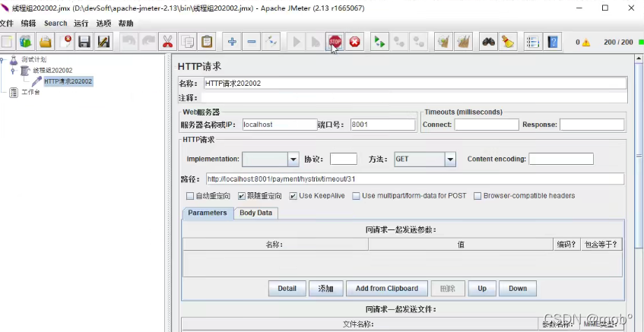Click the Clear All results icon

tap(463, 42)
